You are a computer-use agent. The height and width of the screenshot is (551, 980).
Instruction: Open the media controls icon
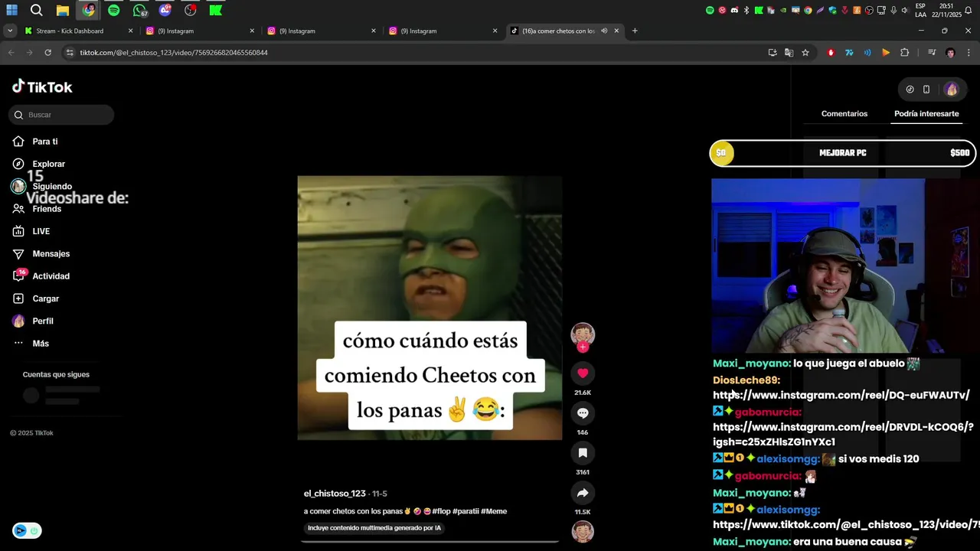click(932, 53)
